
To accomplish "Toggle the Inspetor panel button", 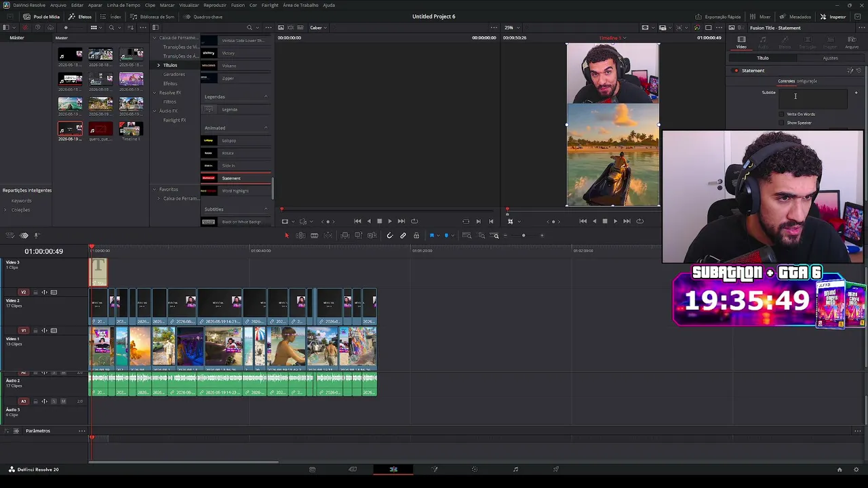I will click(833, 16).
